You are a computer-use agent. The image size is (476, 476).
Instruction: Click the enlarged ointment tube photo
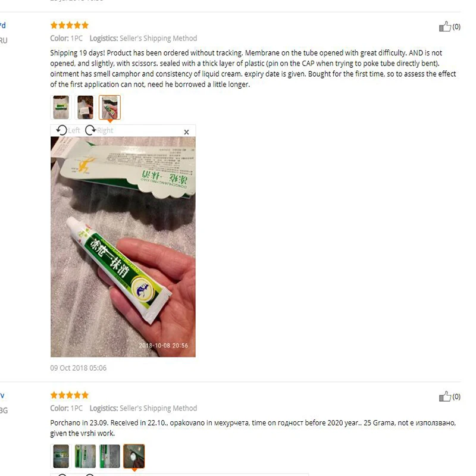click(123, 247)
